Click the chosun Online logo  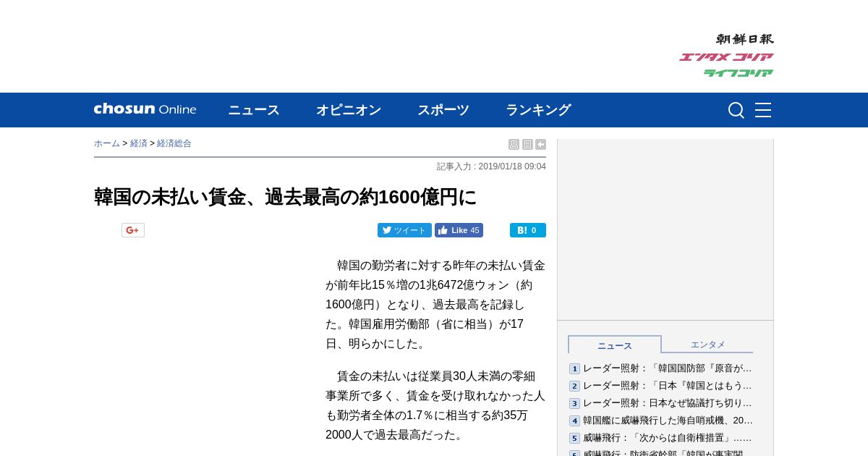pyautogui.click(x=145, y=109)
